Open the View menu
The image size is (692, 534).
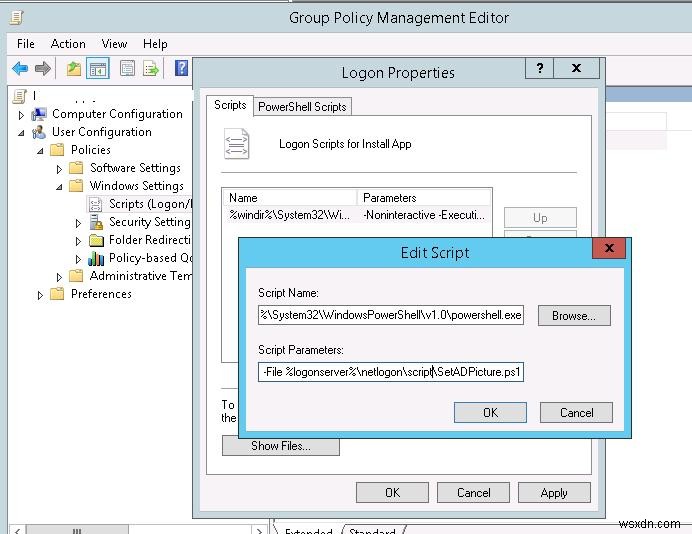point(114,44)
